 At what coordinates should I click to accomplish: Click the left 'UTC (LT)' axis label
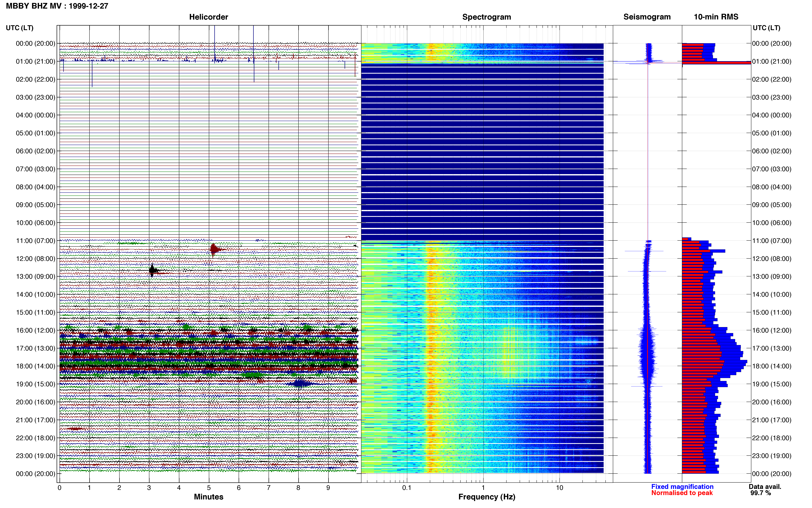pos(20,28)
